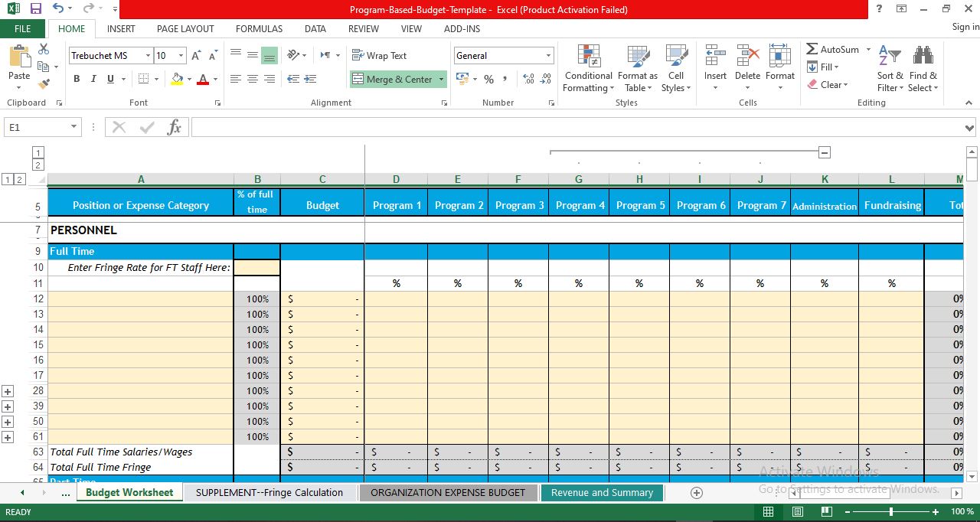Open the Number Format dropdown showing General
This screenshot has height=522, width=980.
(548, 55)
